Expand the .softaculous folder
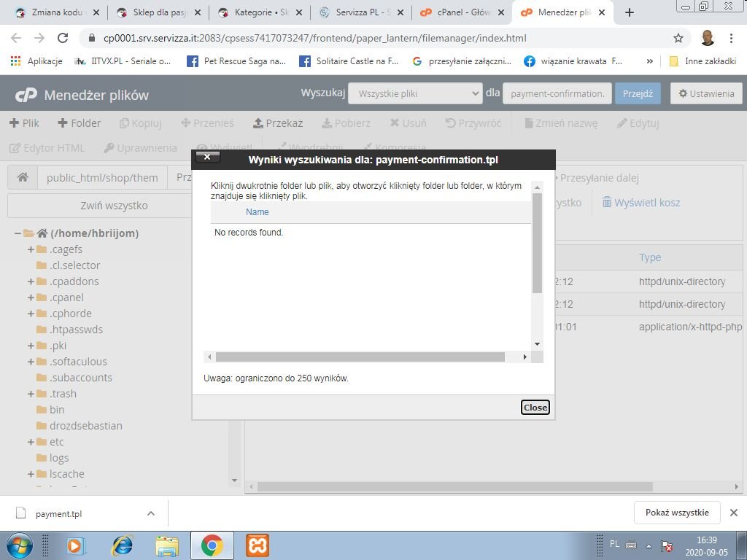 tap(31, 362)
